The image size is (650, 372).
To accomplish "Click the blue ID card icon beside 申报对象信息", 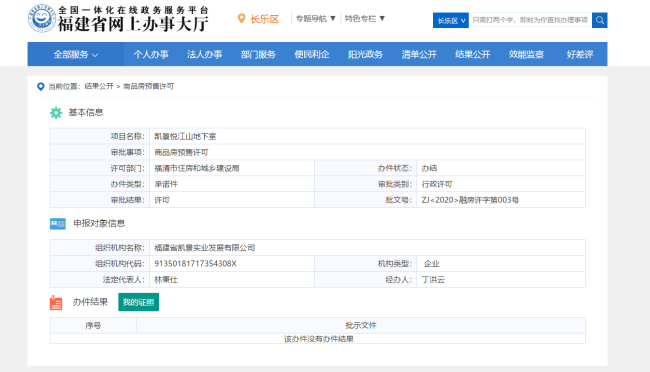I will point(58,224).
